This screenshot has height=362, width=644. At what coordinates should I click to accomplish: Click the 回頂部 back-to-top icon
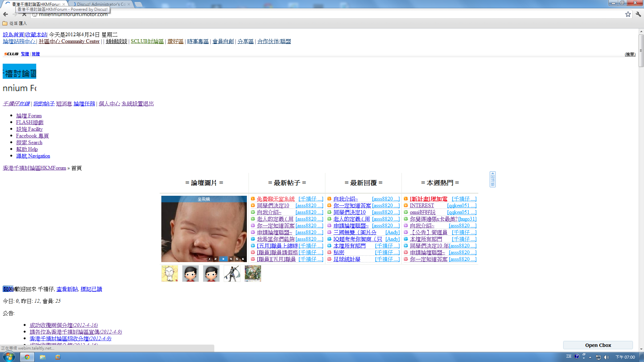pos(492,179)
